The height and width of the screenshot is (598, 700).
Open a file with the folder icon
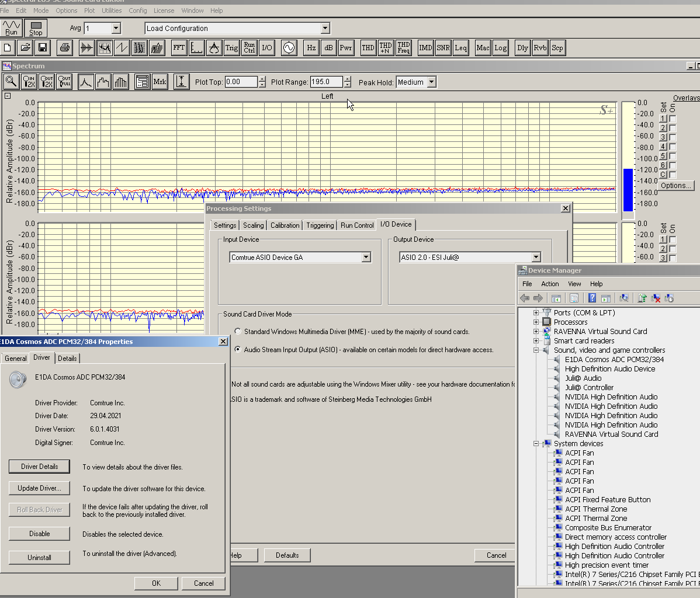[x=26, y=48]
